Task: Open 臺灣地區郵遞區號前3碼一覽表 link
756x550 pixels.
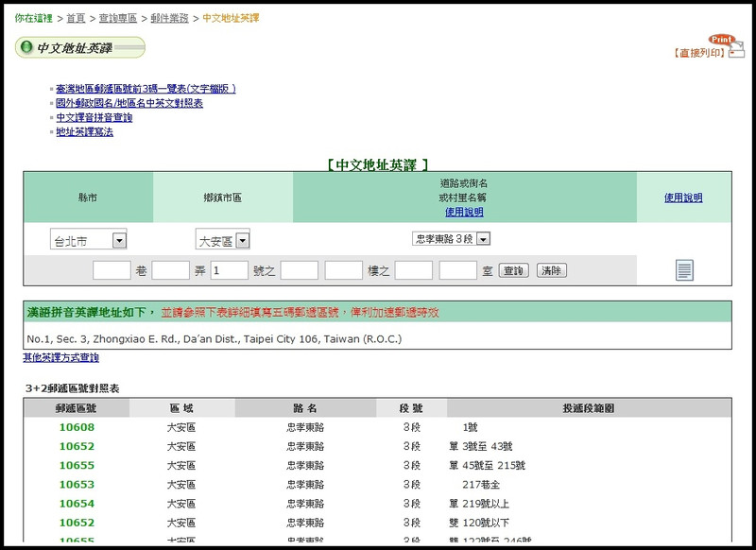Action: pos(146,89)
